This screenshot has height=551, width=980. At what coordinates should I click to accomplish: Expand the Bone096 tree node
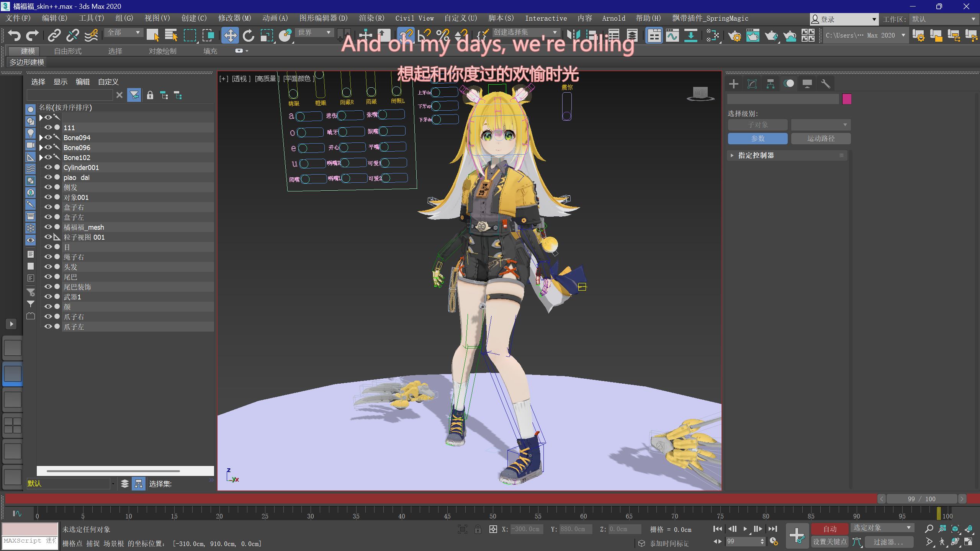41,147
